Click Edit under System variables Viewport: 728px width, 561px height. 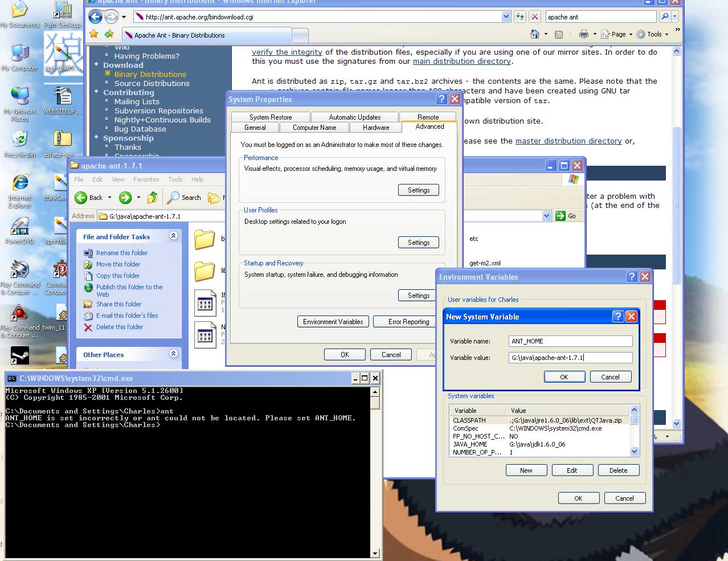(x=572, y=470)
